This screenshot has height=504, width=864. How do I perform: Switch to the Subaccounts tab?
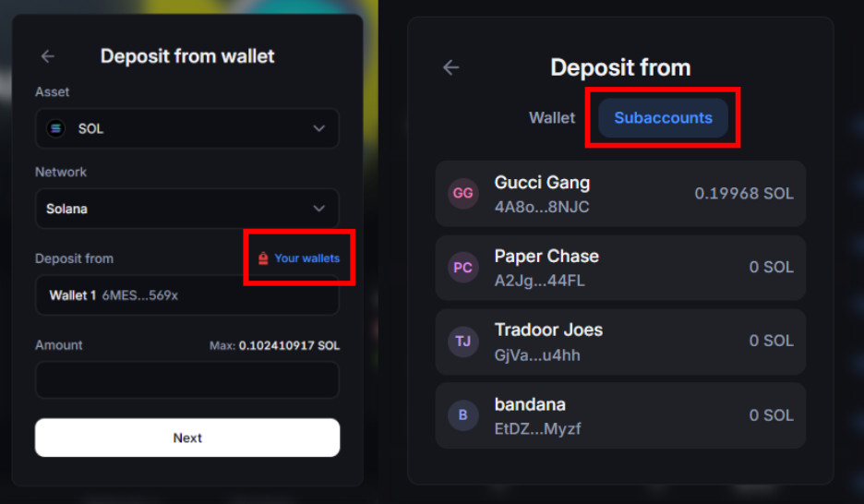(x=663, y=118)
